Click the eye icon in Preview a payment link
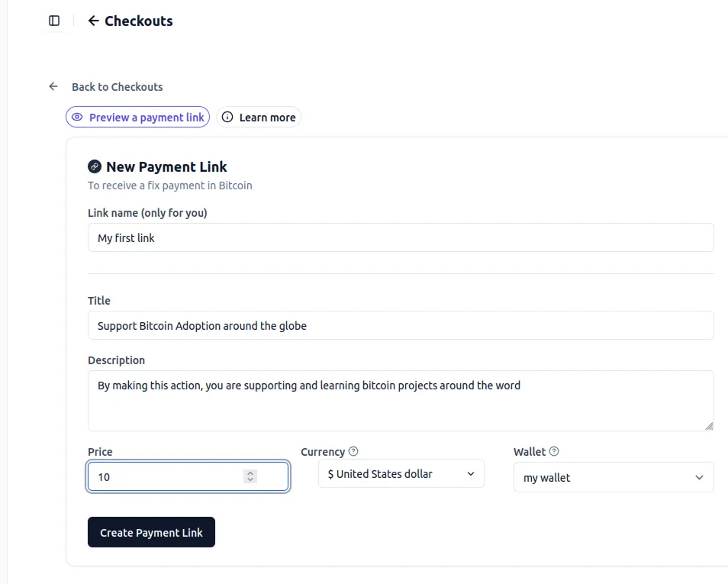728x584 pixels. (77, 116)
